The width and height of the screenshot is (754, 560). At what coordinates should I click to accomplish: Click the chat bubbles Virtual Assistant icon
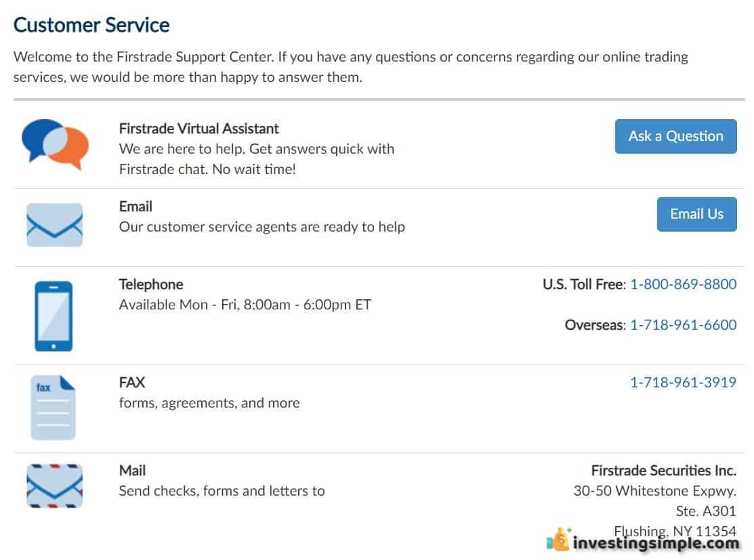(55, 144)
